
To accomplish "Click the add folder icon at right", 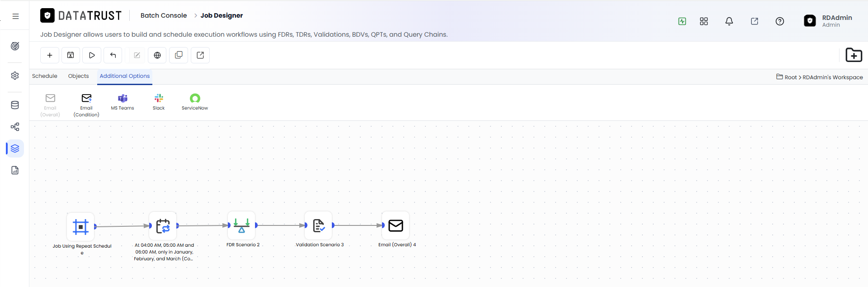I will click(854, 55).
